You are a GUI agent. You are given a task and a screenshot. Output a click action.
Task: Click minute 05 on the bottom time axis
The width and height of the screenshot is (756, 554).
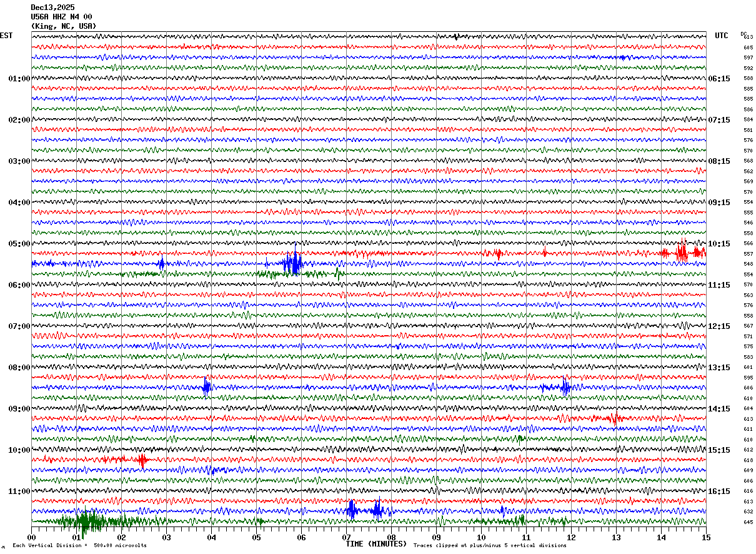pos(257,537)
